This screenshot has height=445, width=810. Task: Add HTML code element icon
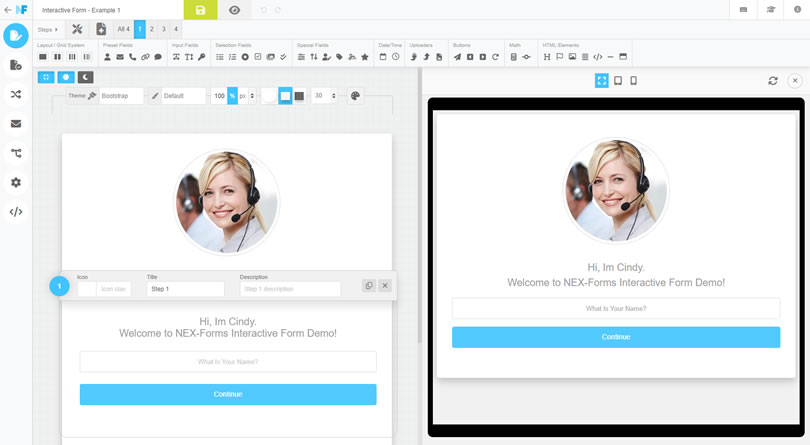[598, 57]
